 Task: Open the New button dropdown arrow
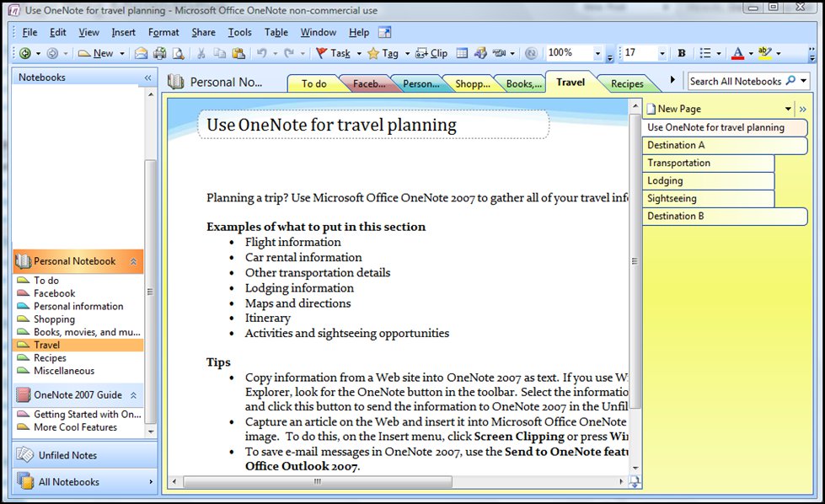(x=121, y=54)
